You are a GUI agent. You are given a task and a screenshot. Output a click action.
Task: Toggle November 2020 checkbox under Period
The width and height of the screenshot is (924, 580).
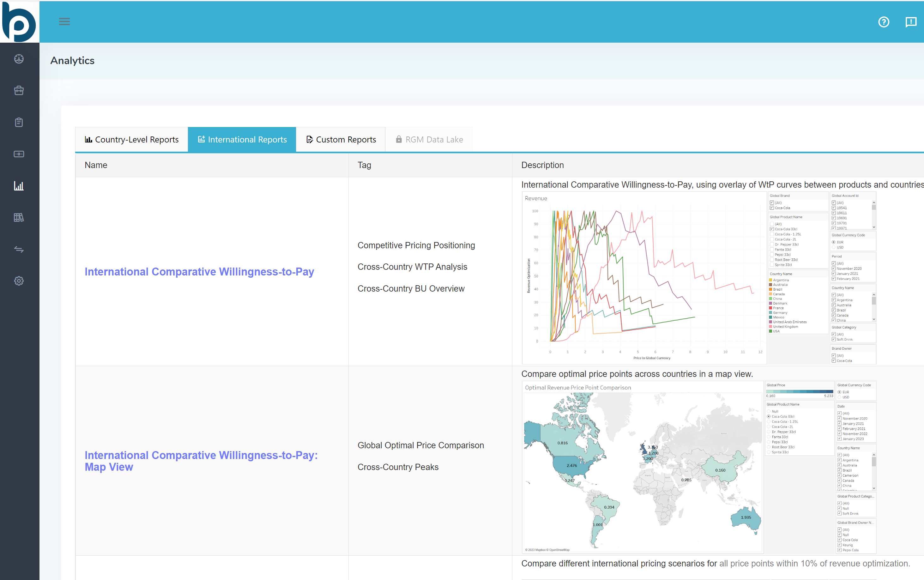pyautogui.click(x=833, y=269)
